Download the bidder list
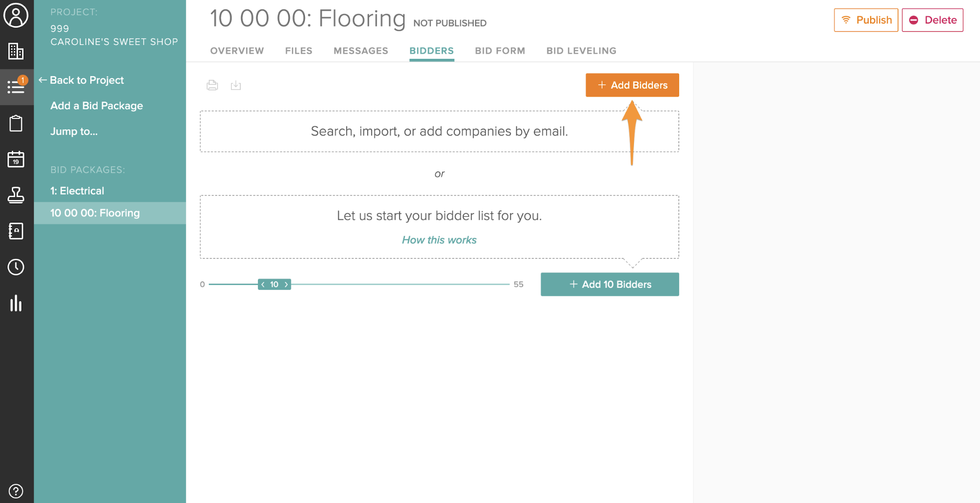 click(236, 85)
